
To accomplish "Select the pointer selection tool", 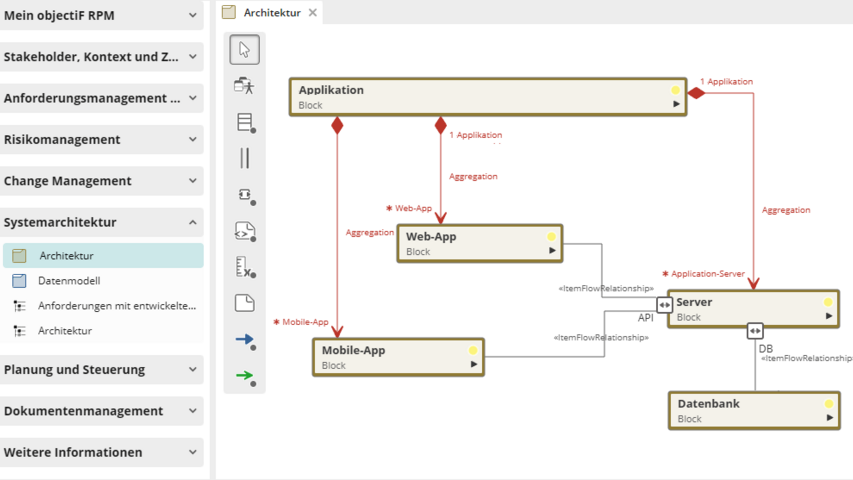I will tap(244, 50).
